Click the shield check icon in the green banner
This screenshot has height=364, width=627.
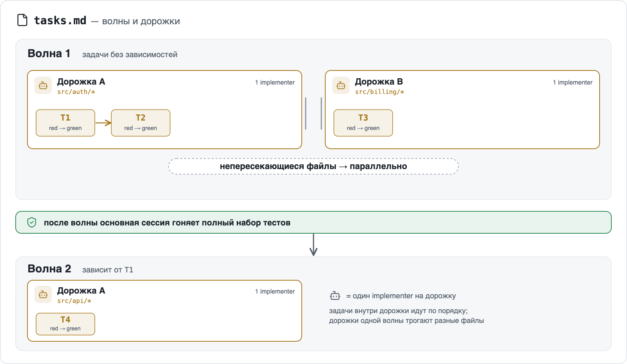pos(32,222)
